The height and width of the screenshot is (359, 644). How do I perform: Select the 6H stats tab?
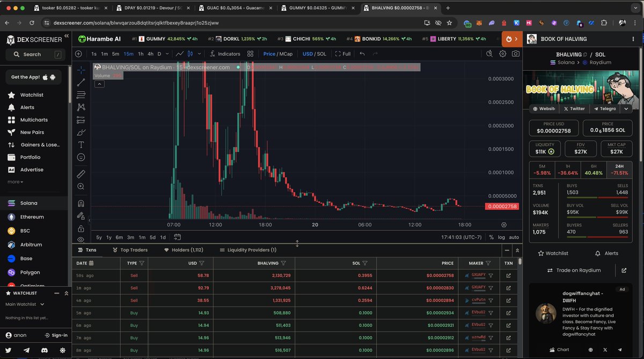pyautogui.click(x=594, y=169)
